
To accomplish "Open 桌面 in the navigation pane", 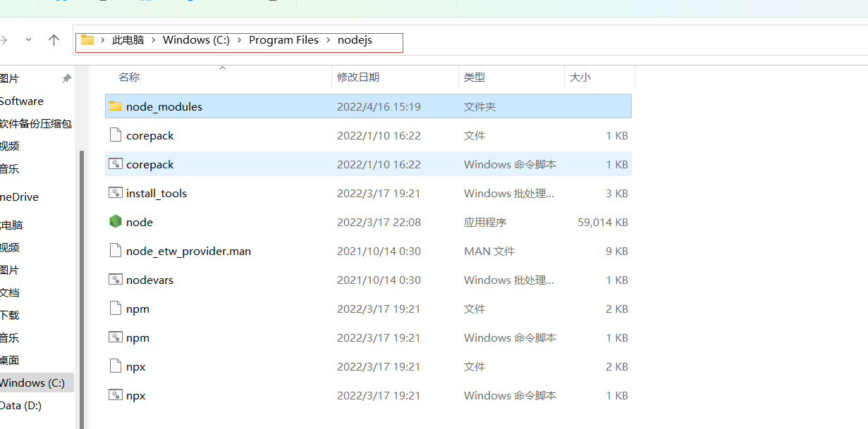I will tap(9, 360).
